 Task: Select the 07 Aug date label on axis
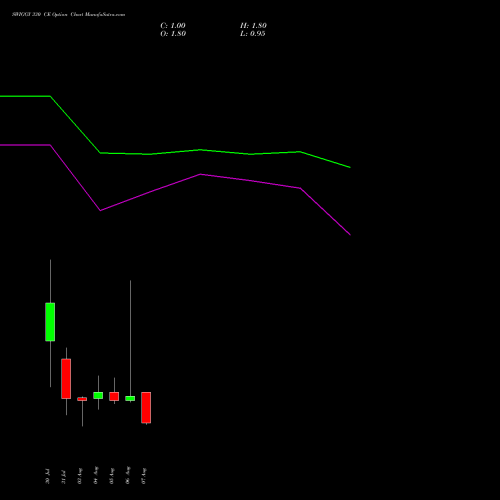(144, 476)
